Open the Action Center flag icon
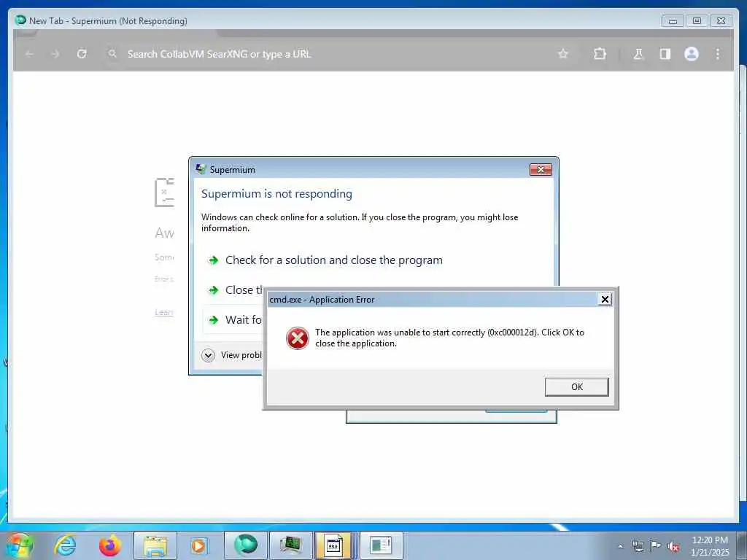This screenshot has height=560, width=747. (656, 545)
